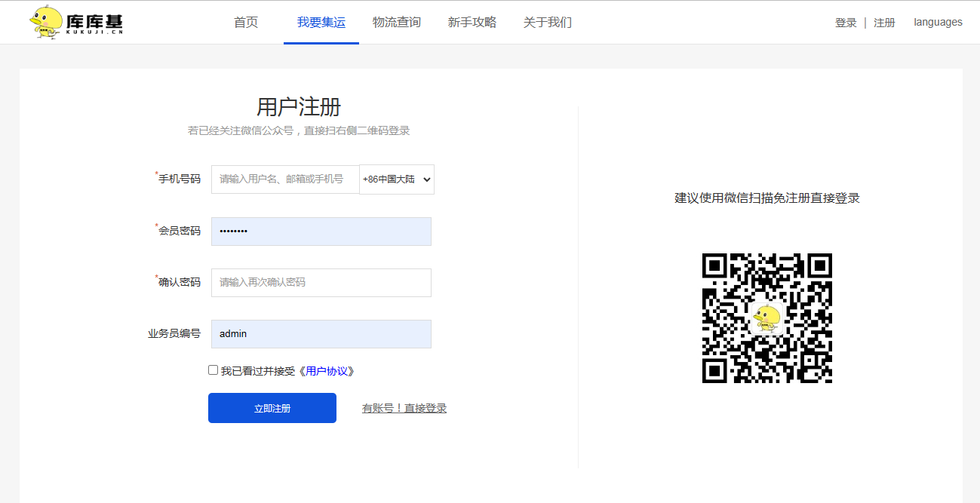Image resolution: width=980 pixels, height=503 pixels.
Task: Click the WeChat login QR code
Action: [766, 318]
